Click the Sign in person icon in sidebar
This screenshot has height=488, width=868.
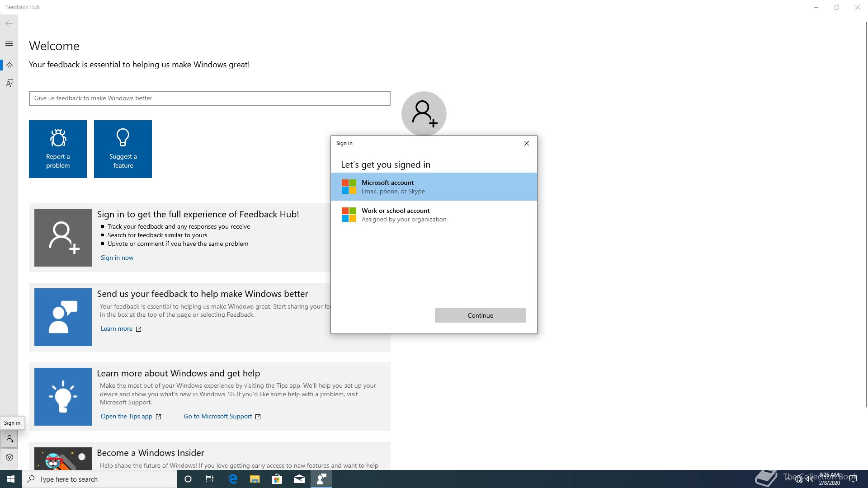pos(9,439)
